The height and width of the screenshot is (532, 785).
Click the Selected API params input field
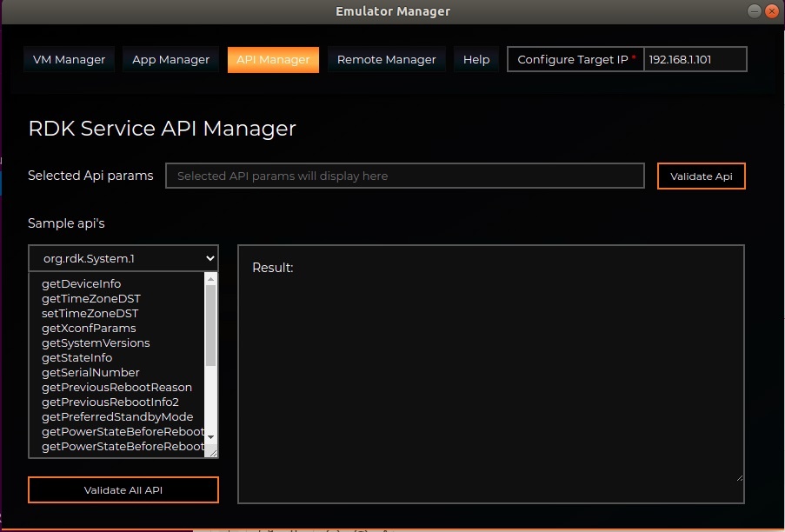[x=404, y=176]
